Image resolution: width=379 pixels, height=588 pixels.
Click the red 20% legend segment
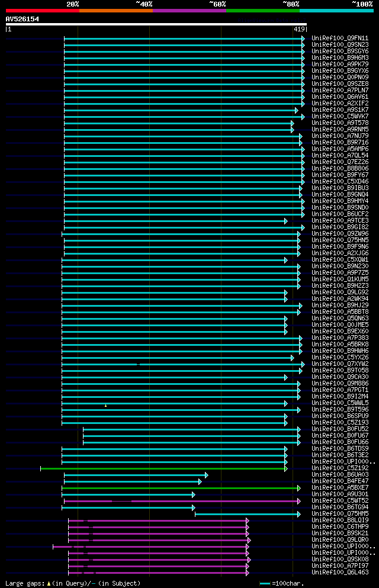[43, 11]
